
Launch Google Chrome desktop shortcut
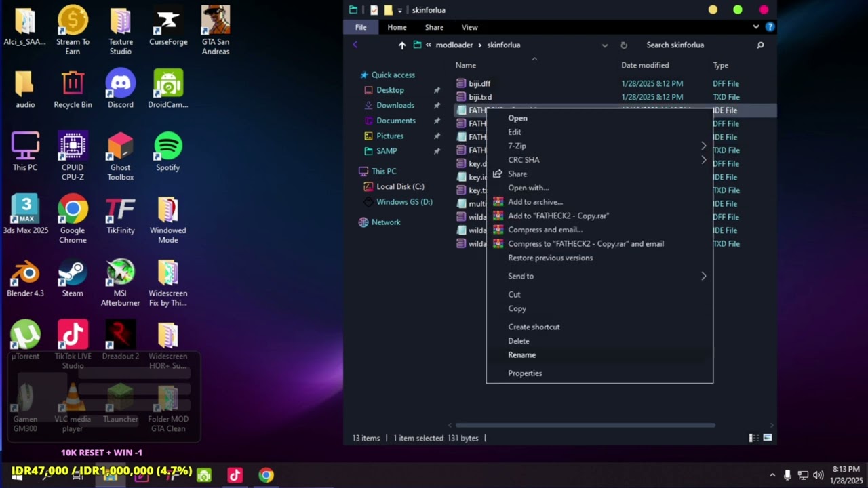click(73, 219)
